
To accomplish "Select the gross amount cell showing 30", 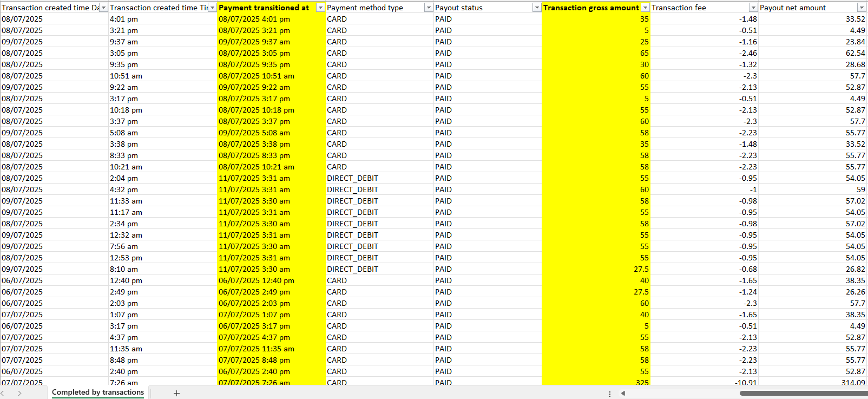I will (x=596, y=64).
